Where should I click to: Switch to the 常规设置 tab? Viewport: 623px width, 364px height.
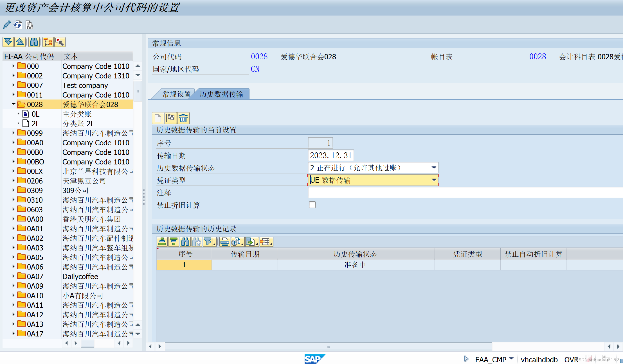coord(176,94)
